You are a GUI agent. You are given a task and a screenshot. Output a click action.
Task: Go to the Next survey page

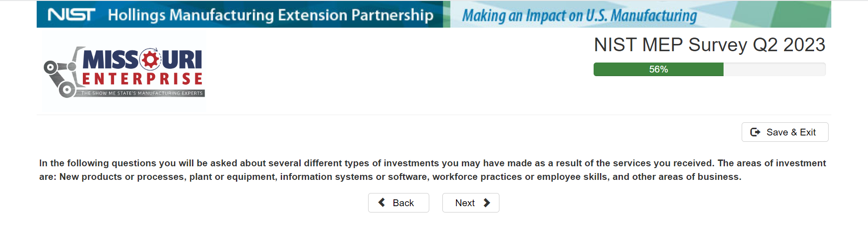470,203
